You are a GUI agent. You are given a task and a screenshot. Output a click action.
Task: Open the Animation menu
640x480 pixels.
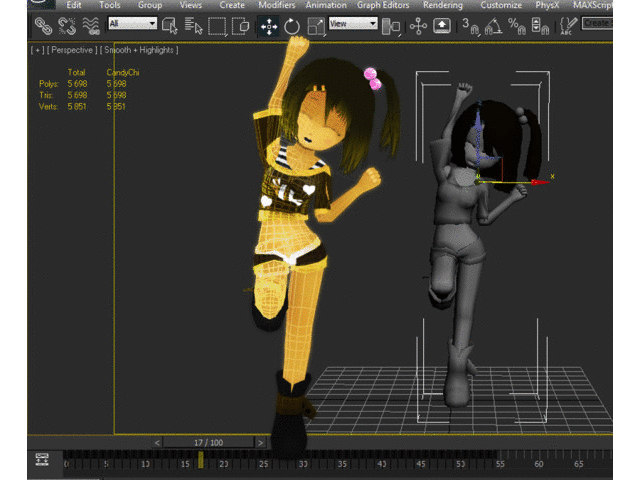point(326,5)
